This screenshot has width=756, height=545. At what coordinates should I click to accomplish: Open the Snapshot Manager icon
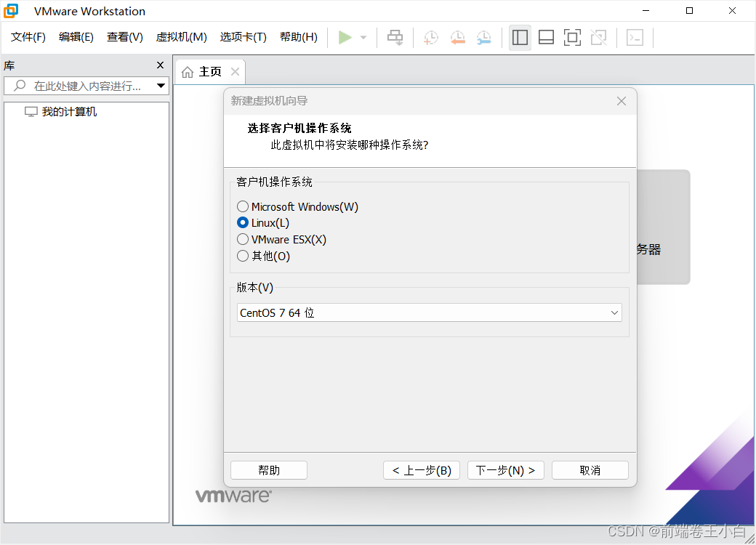483,37
